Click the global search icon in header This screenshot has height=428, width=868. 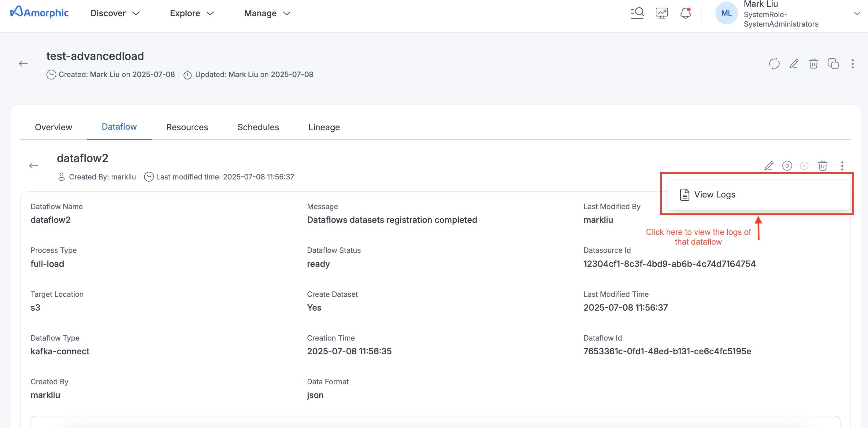[x=637, y=13]
